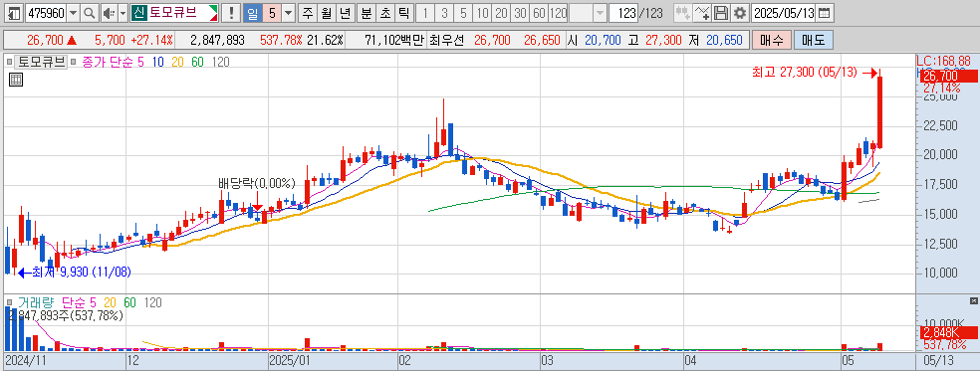Expand the dropdown next to the speaker icon

[122, 13]
